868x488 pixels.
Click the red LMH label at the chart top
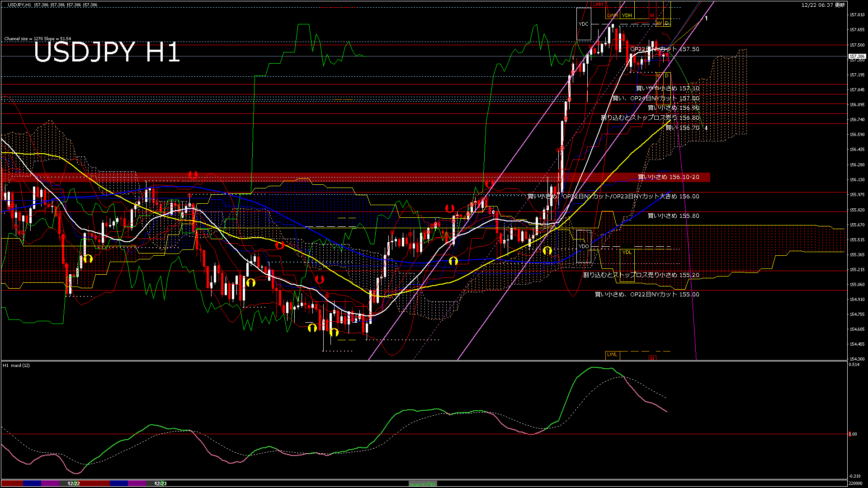[x=599, y=4]
